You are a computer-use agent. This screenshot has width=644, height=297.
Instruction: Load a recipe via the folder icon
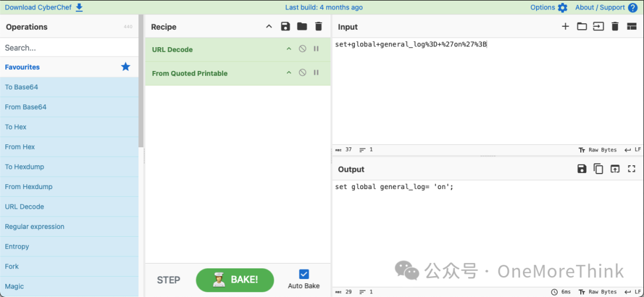click(302, 27)
